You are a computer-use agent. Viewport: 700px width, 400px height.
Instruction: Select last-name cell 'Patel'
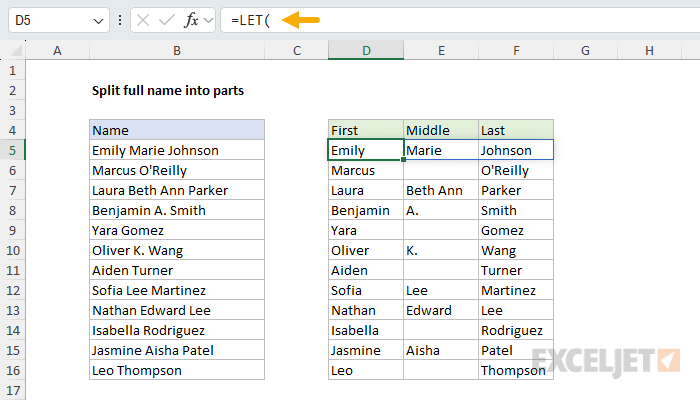click(516, 350)
